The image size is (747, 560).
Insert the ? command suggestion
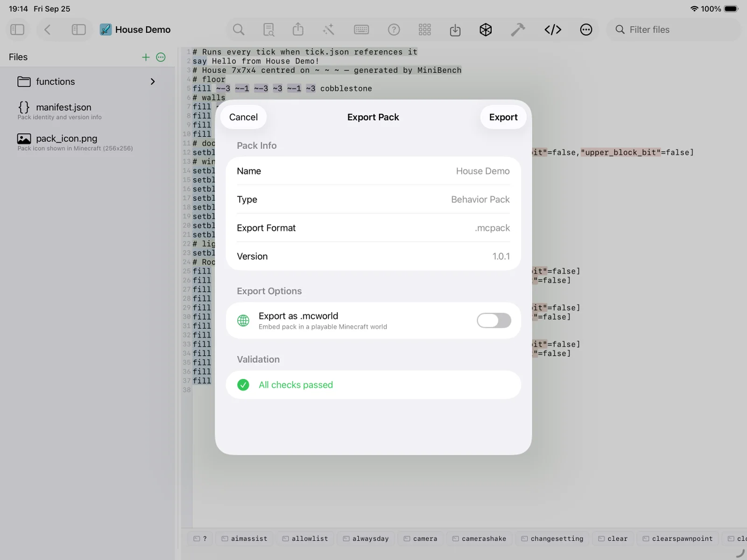click(200, 539)
